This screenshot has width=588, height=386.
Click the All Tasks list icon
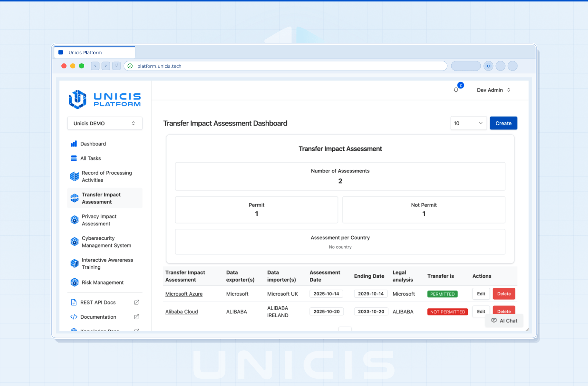(74, 158)
